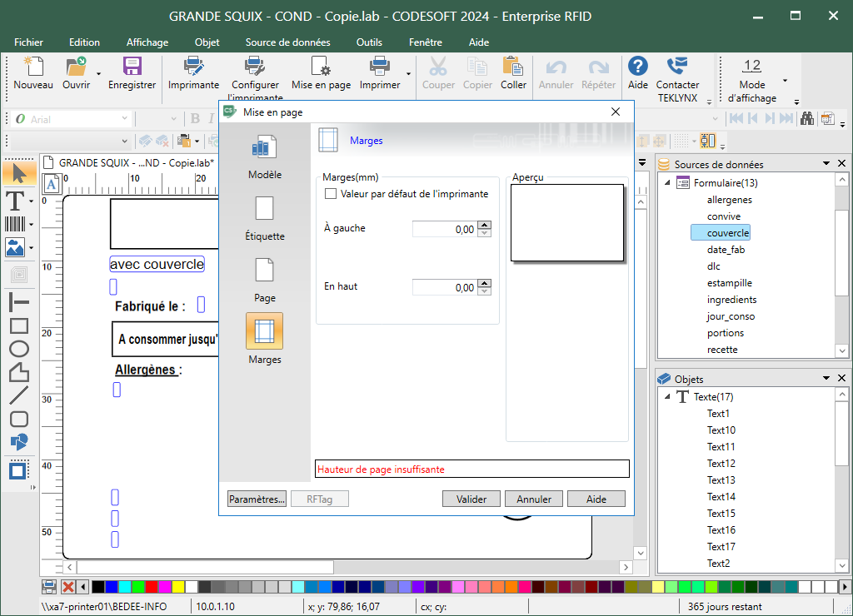The image size is (853, 616).
Task: Open the Imprimer dropdown arrow
Action: (408, 73)
